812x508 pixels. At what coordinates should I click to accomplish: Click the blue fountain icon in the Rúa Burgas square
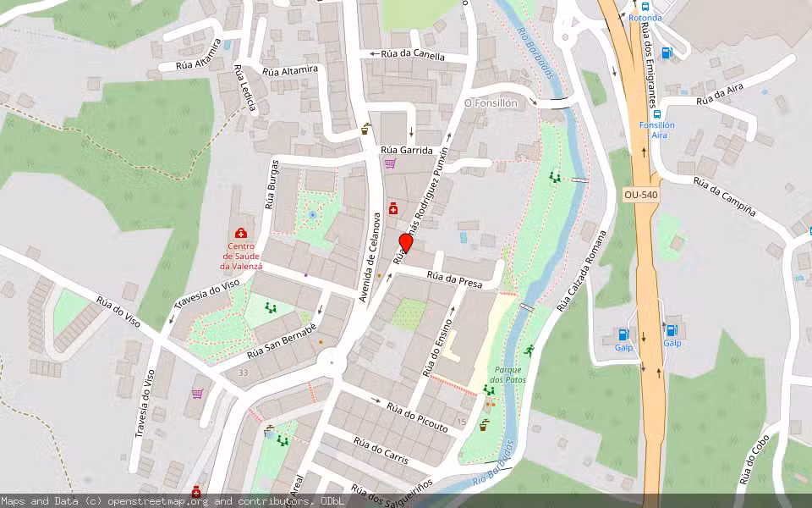tap(312, 214)
